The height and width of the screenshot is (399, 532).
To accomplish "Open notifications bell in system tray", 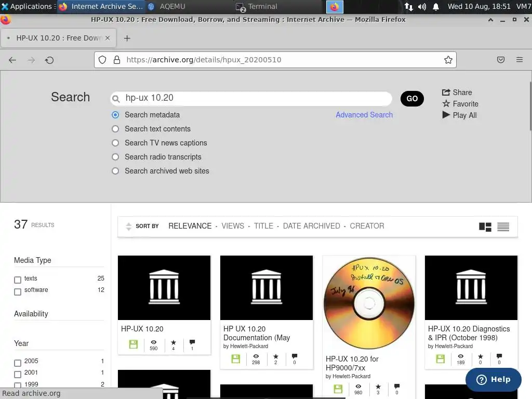I will pyautogui.click(x=436, y=7).
